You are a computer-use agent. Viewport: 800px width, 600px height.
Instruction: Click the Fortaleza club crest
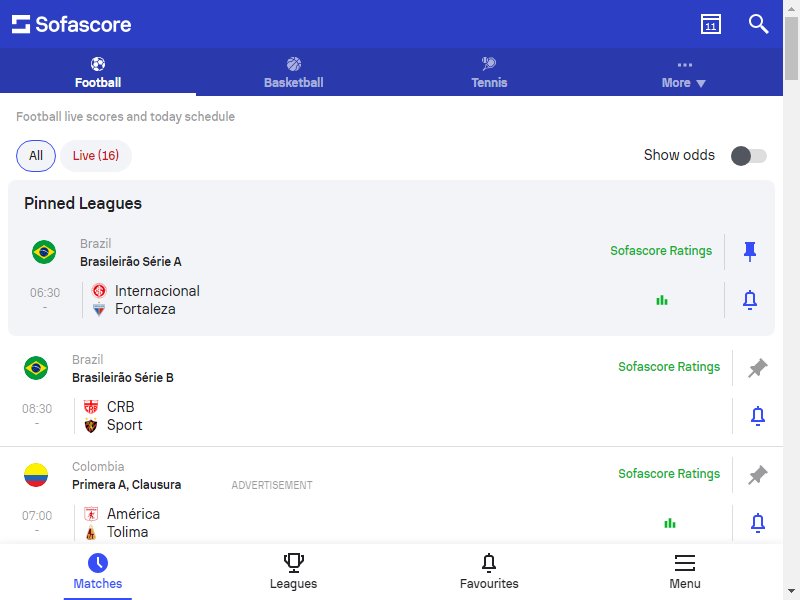(x=99, y=309)
